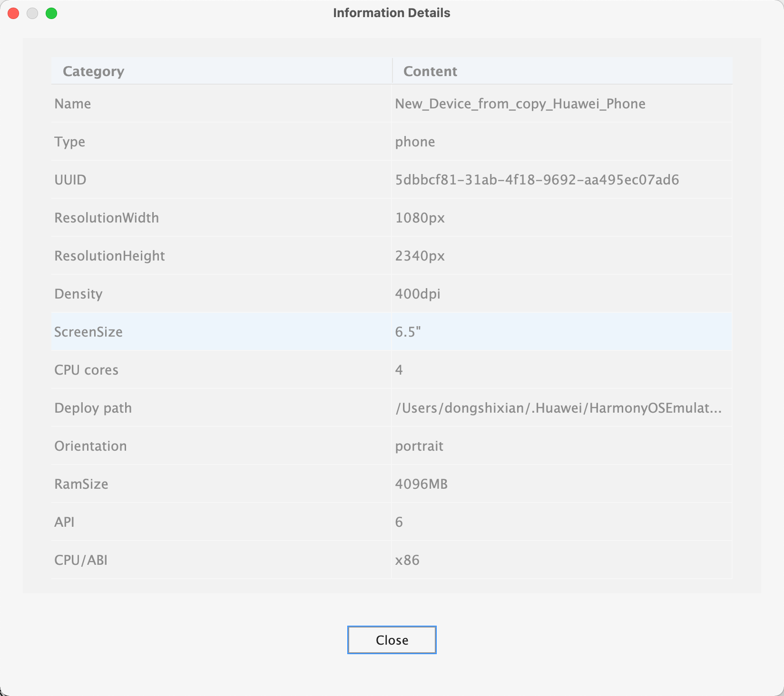The image size is (784, 696).
Task: Select the portrait orientation value
Action: pyautogui.click(x=419, y=446)
